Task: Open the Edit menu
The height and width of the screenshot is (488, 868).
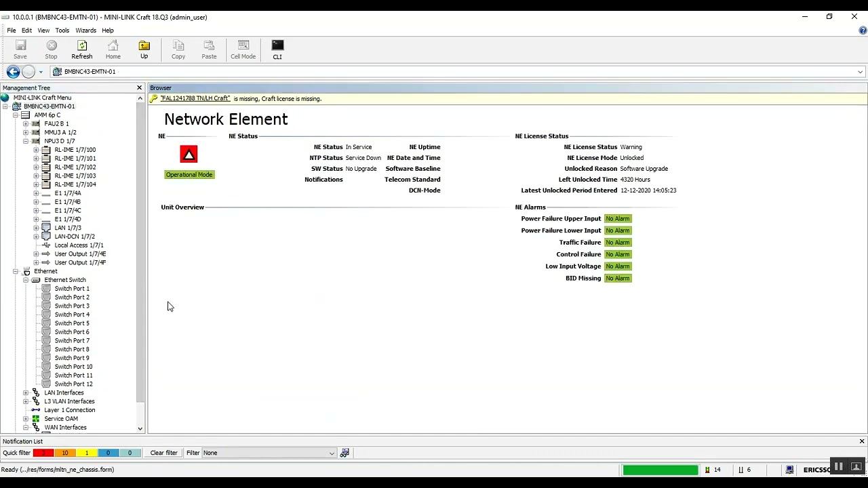Action: pyautogui.click(x=26, y=30)
